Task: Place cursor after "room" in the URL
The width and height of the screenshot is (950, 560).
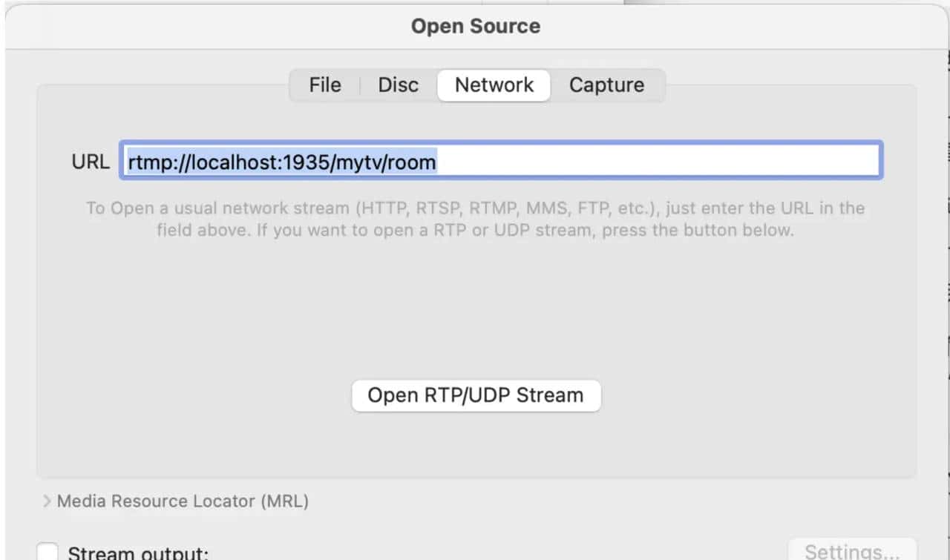Action: pos(437,162)
